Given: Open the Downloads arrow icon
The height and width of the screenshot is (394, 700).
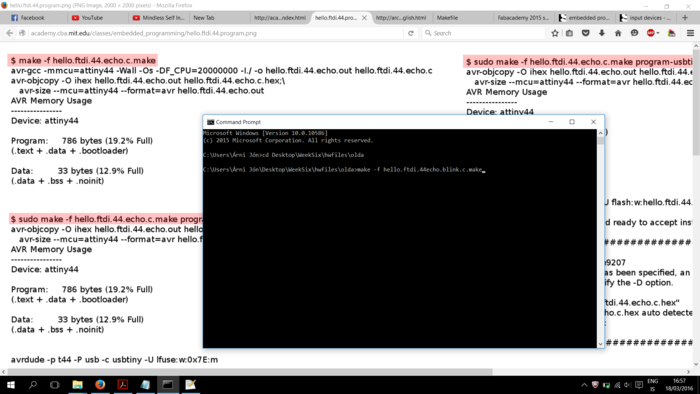Looking at the screenshot, I should 602,33.
